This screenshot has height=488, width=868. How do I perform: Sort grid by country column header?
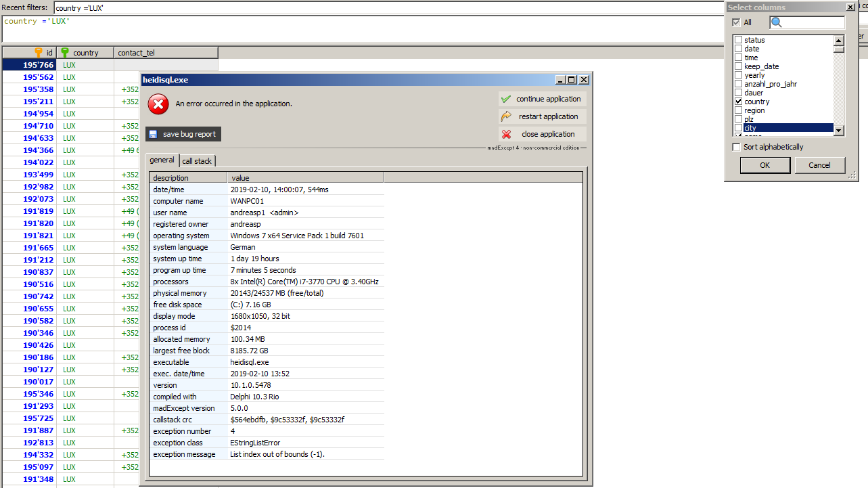click(85, 52)
